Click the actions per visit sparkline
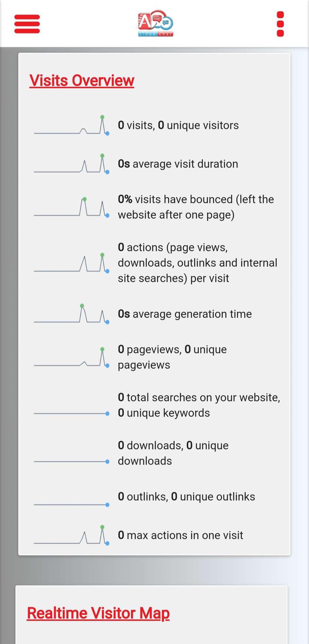This screenshot has width=309, height=644. point(72,263)
